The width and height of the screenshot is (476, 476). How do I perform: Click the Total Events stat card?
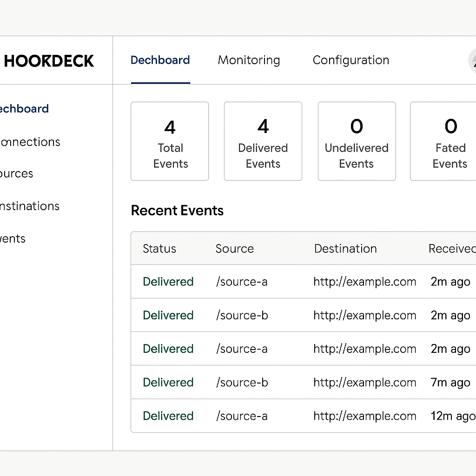pos(170,141)
